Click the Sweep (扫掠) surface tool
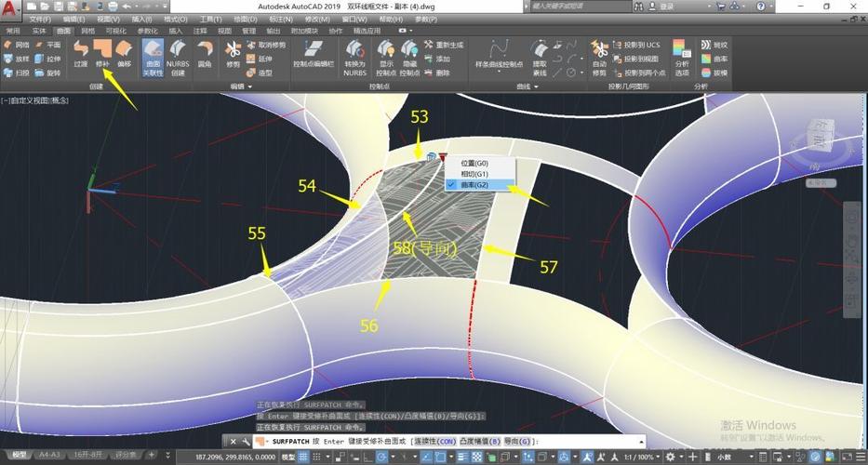This screenshot has width=868, height=465. tap(16, 73)
